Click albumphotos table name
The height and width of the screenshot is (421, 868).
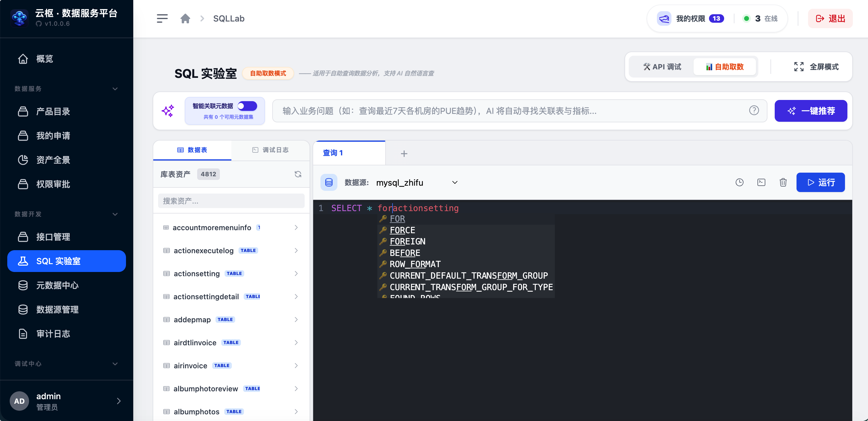coord(197,412)
